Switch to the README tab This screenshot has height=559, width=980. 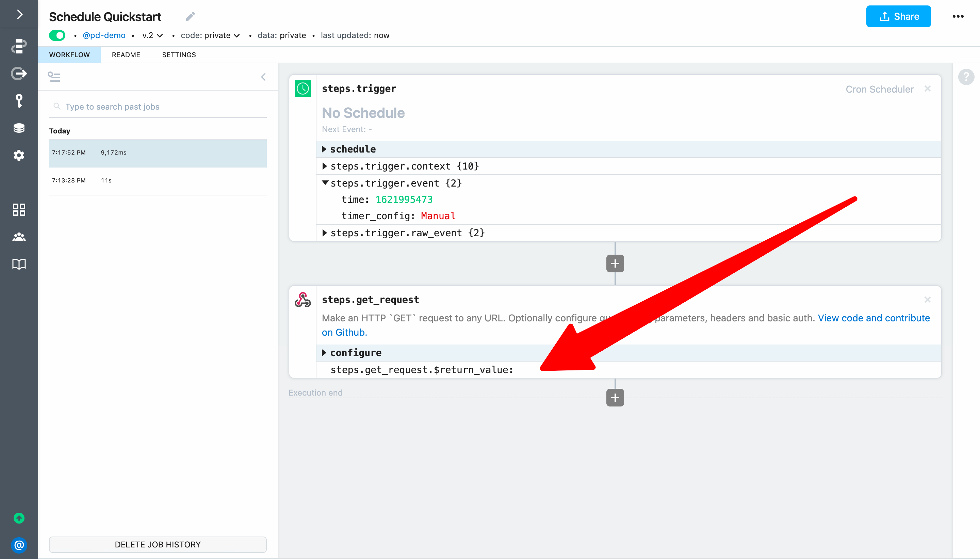click(x=126, y=55)
